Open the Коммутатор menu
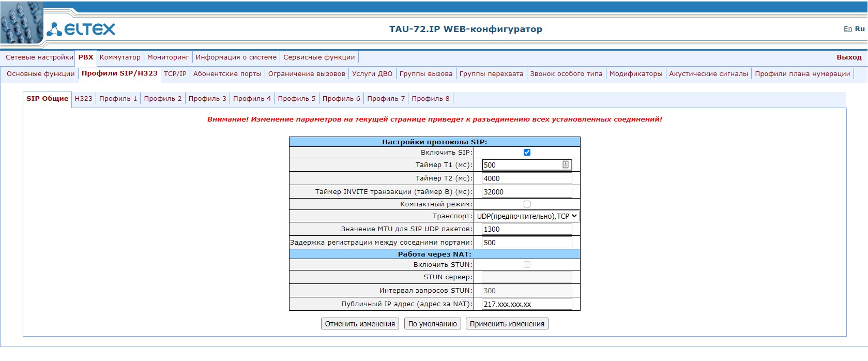 pyautogui.click(x=120, y=57)
